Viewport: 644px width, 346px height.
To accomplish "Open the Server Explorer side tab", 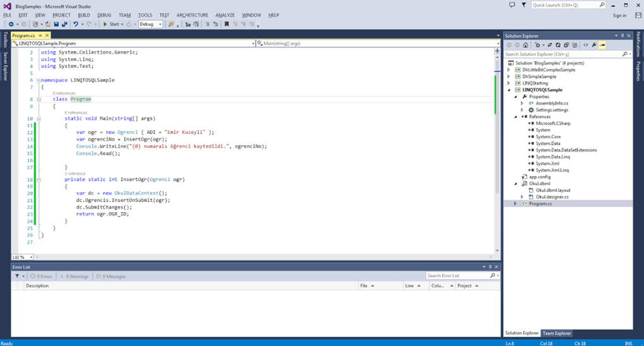I will [x=5, y=66].
